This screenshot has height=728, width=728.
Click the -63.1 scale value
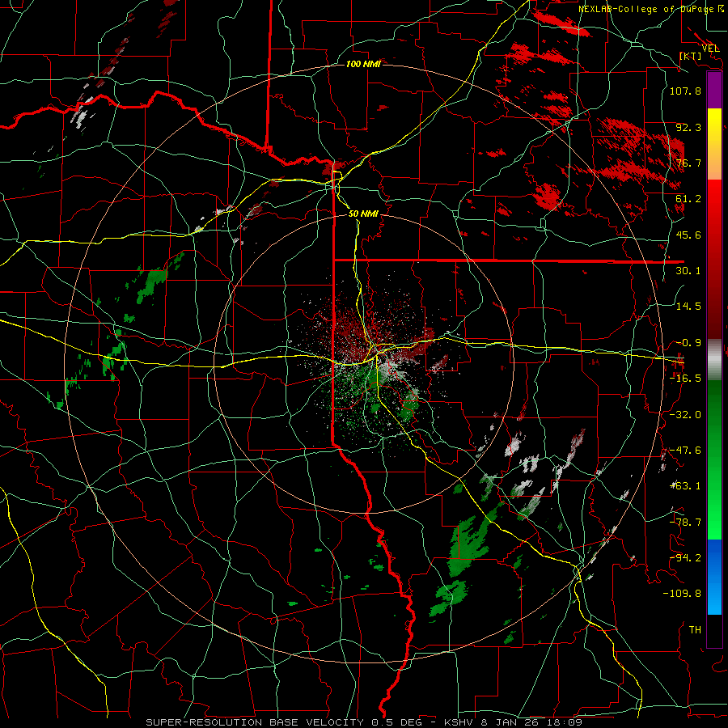[685, 486]
